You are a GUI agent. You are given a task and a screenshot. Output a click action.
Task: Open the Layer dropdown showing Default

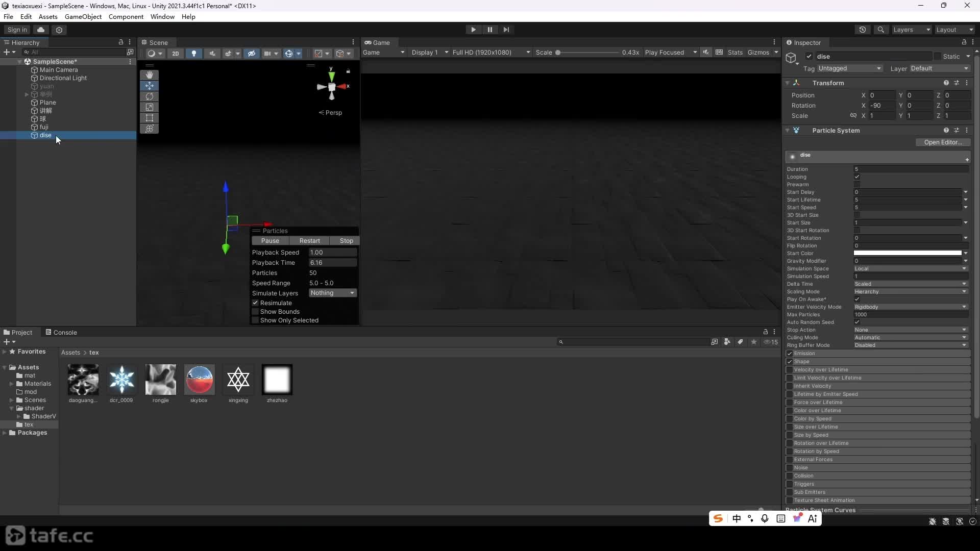coord(939,68)
